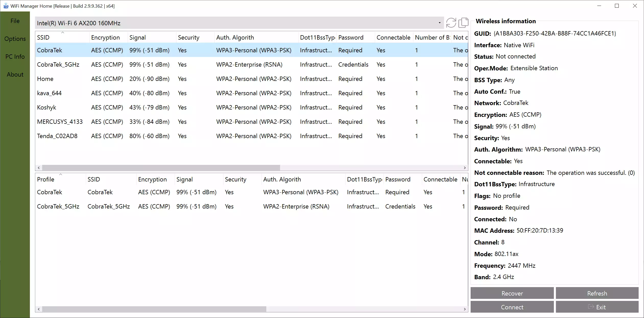Image resolution: width=644 pixels, height=318 pixels.
Task: Click the Mode 802.11ax value
Action: point(506,254)
